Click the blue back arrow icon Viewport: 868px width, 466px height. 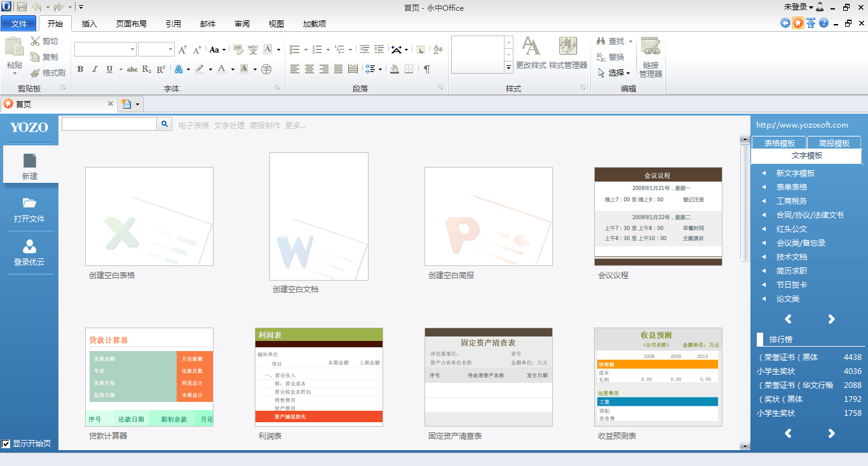785,23
